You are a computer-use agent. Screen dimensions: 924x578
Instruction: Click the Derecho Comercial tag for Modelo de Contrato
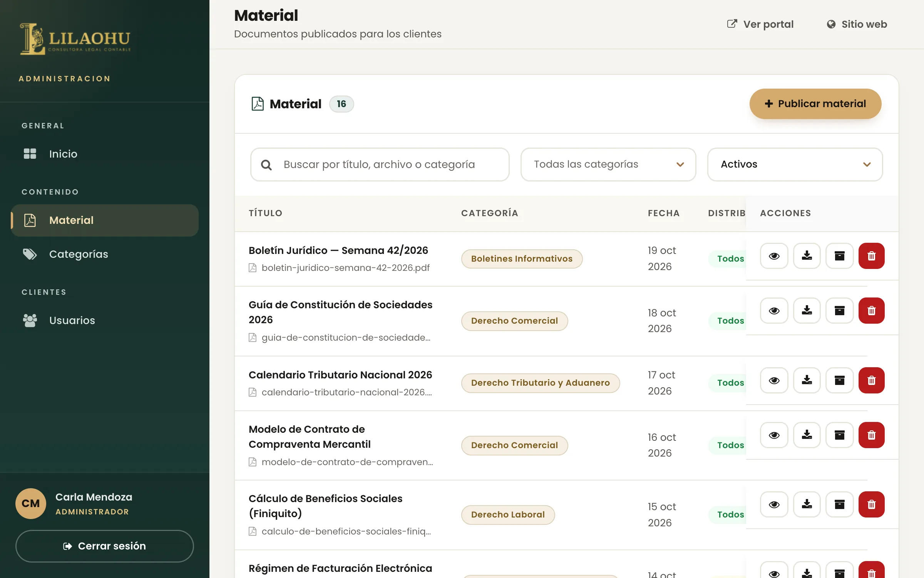[514, 445]
